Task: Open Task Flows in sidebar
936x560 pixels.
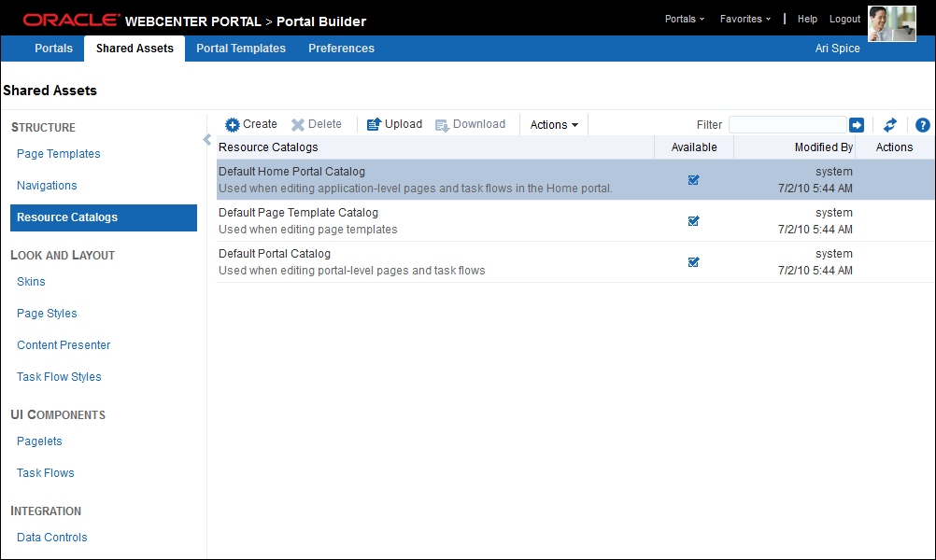Action: point(46,473)
